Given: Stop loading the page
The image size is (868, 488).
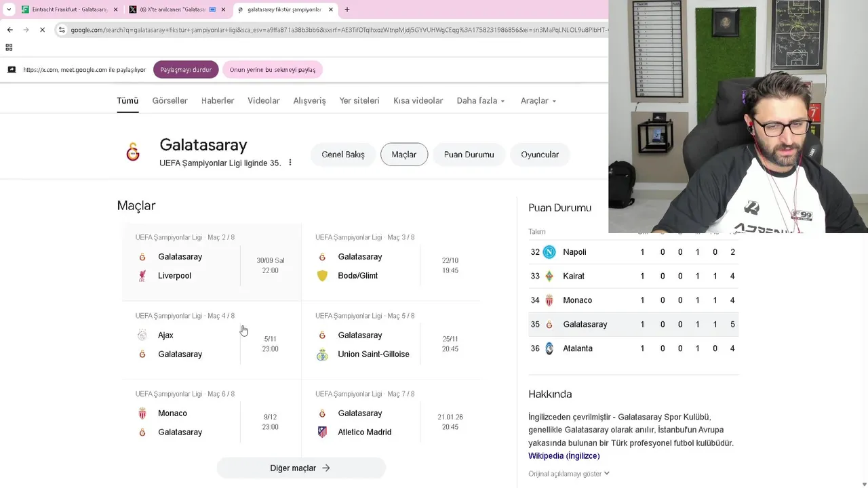Looking at the screenshot, I should coord(42,30).
